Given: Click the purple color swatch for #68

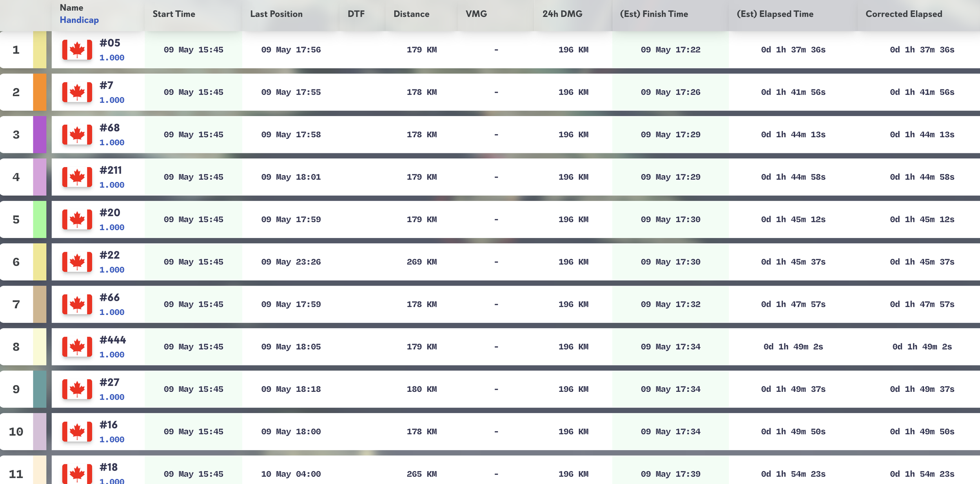Looking at the screenshot, I should (x=40, y=135).
